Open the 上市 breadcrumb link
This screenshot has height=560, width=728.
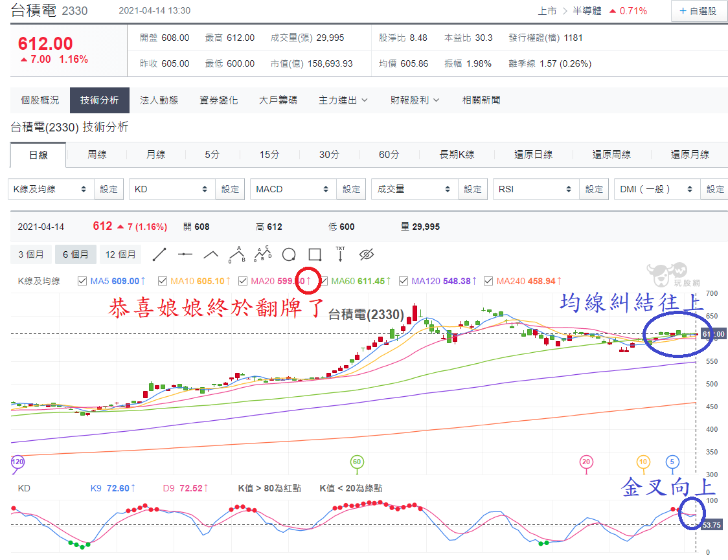[x=547, y=11]
